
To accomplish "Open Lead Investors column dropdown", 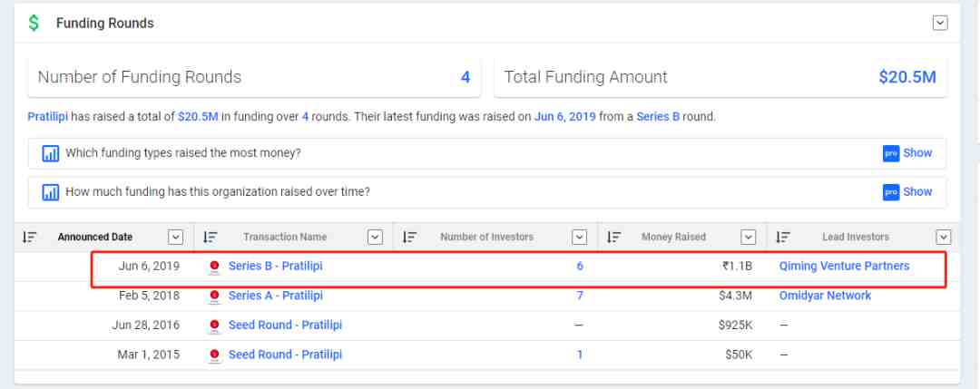I will [944, 238].
